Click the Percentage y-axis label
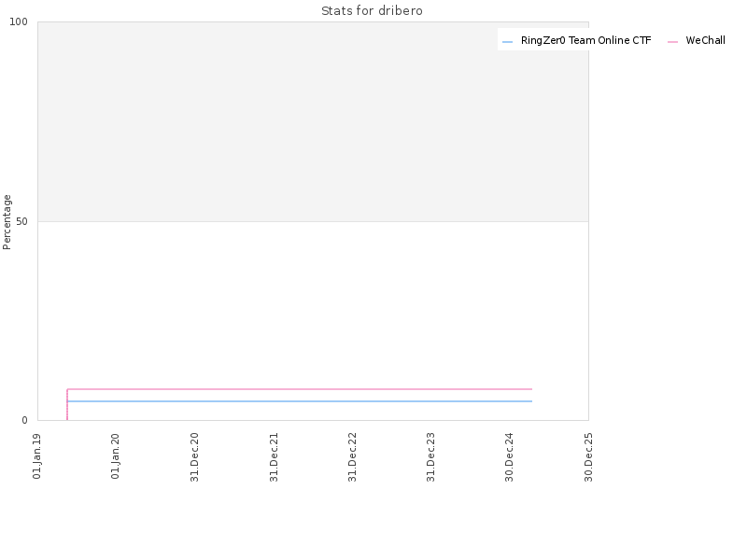 [7, 222]
